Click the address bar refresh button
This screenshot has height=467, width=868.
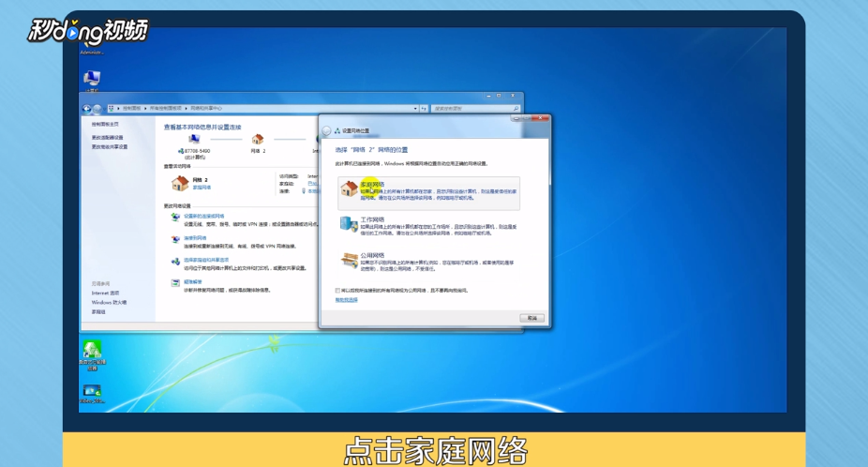click(424, 109)
